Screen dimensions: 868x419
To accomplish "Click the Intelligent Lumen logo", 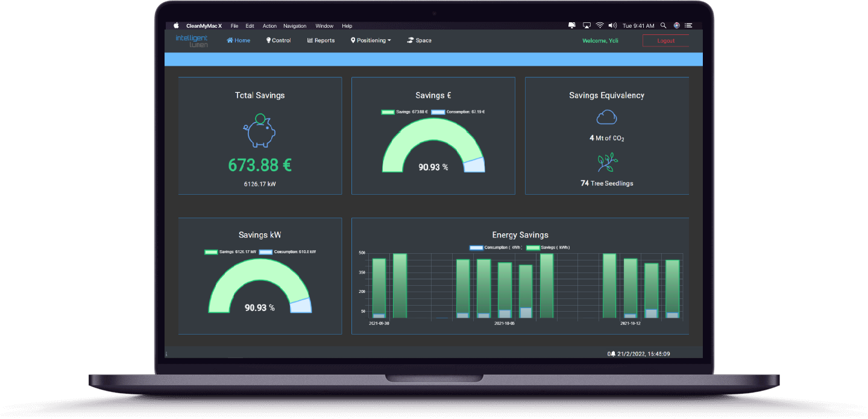I will coord(192,41).
